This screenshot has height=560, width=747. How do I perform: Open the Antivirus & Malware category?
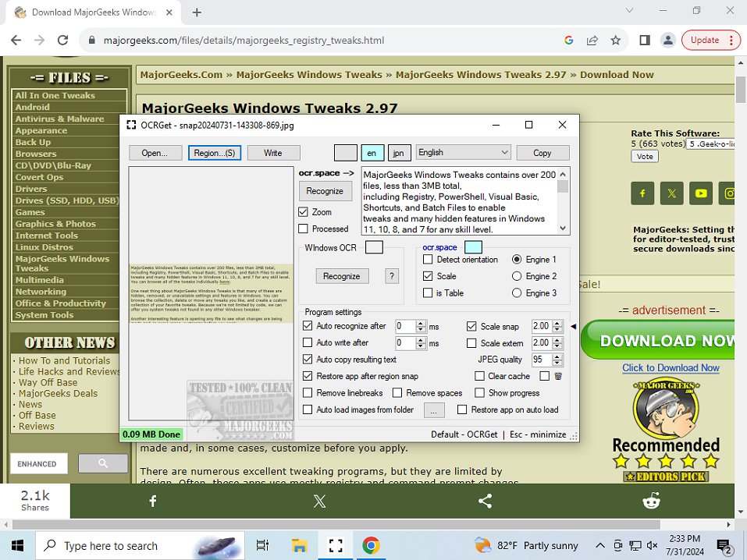tap(59, 119)
